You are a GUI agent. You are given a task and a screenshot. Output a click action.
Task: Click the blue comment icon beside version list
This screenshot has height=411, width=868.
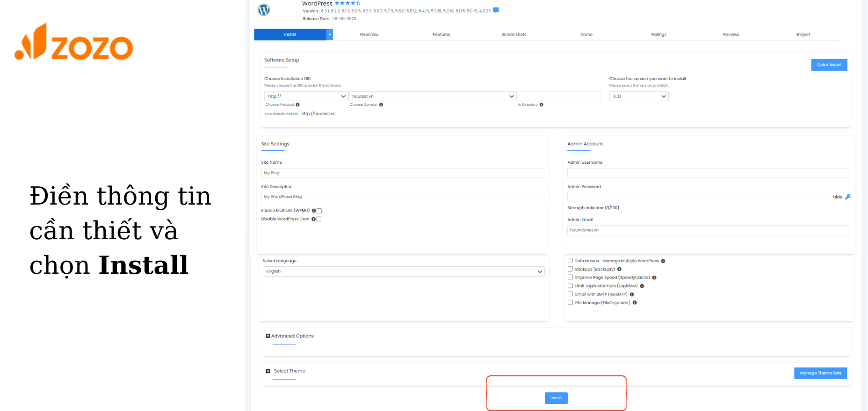click(x=496, y=10)
